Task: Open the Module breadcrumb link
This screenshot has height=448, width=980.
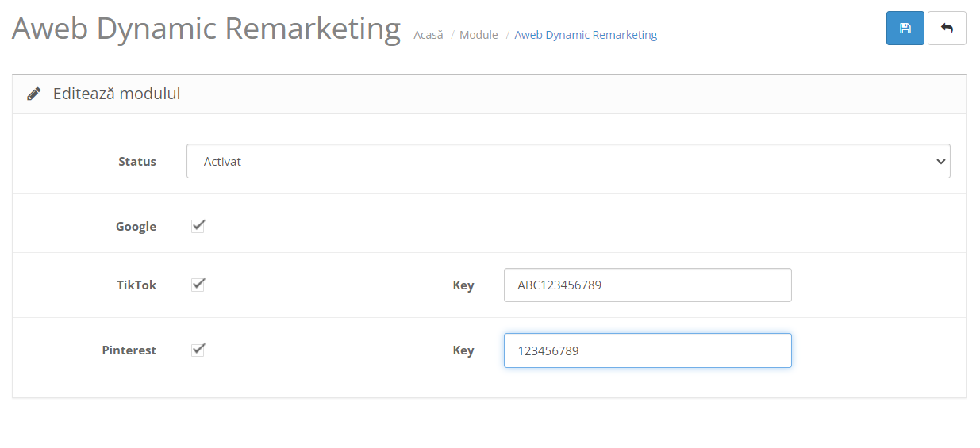Action: [478, 35]
